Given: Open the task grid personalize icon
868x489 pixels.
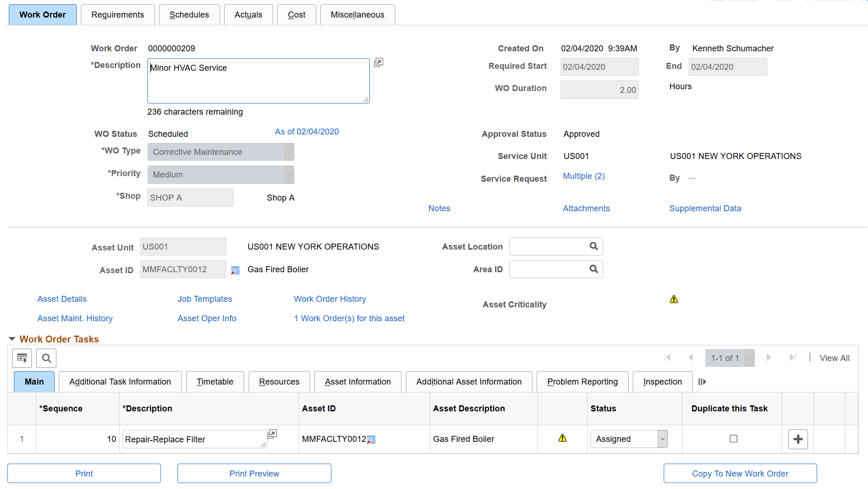Looking at the screenshot, I should (x=22, y=358).
